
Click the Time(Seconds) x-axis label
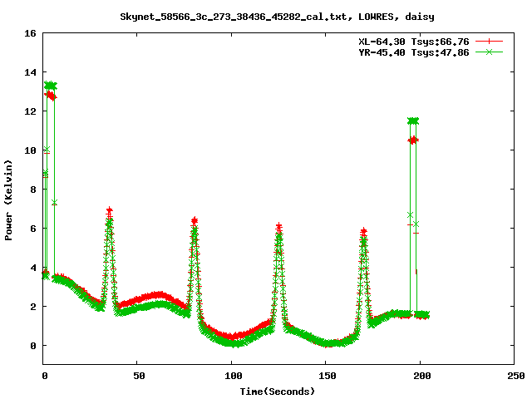pyautogui.click(x=278, y=392)
